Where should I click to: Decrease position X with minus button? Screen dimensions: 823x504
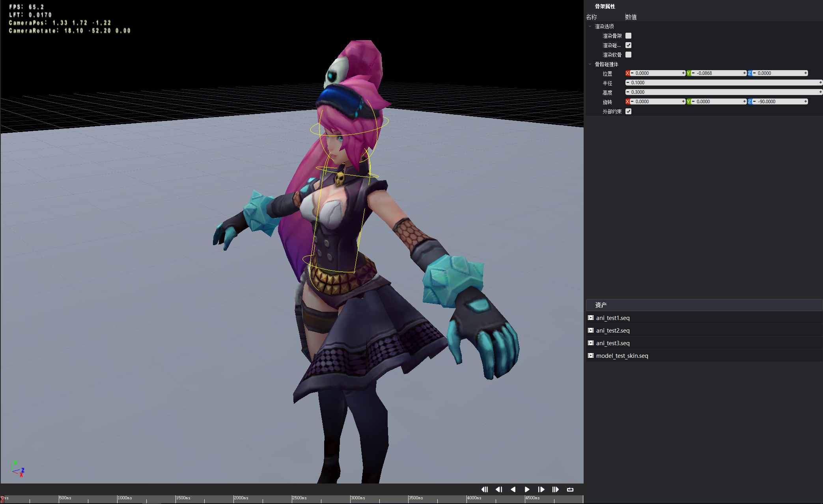pyautogui.click(x=632, y=73)
